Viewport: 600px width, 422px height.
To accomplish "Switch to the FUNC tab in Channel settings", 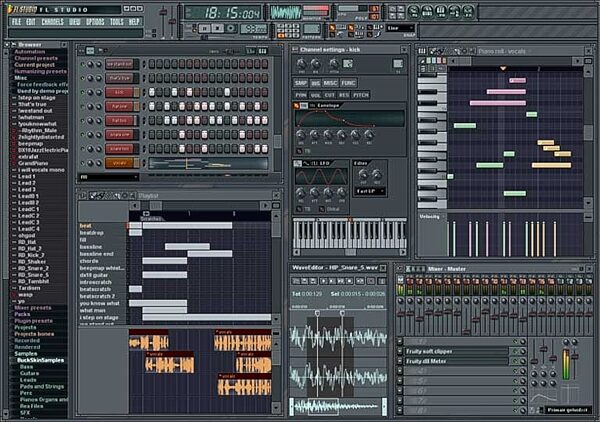I will tap(348, 83).
